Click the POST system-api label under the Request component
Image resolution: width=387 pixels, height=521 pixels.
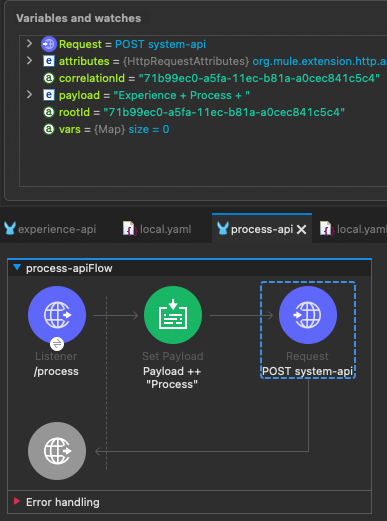(x=307, y=371)
